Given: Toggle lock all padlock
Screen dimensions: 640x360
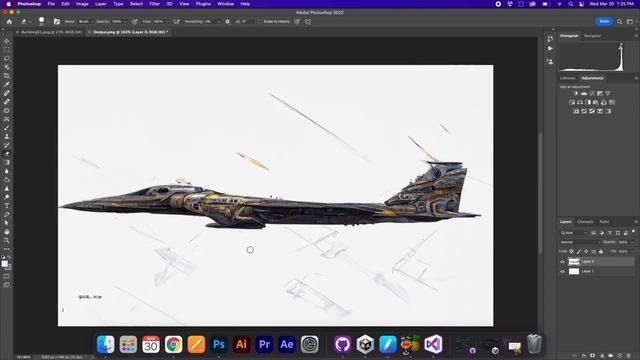Looking at the screenshot, I should pyautogui.click(x=601, y=251).
